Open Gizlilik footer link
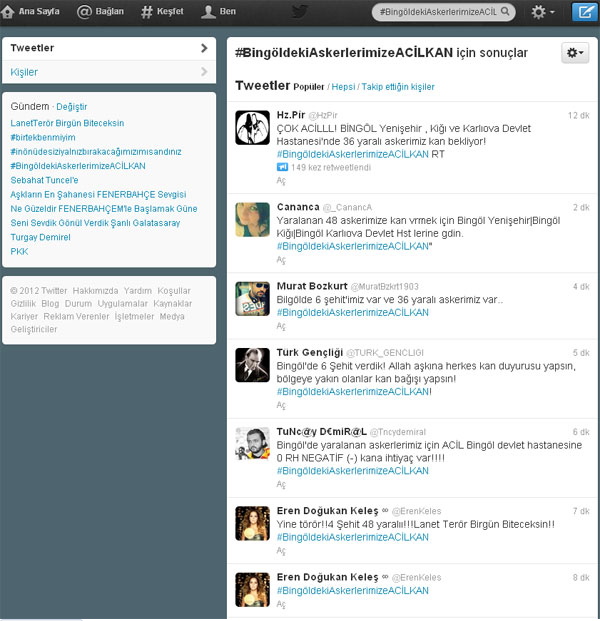 [x=23, y=303]
